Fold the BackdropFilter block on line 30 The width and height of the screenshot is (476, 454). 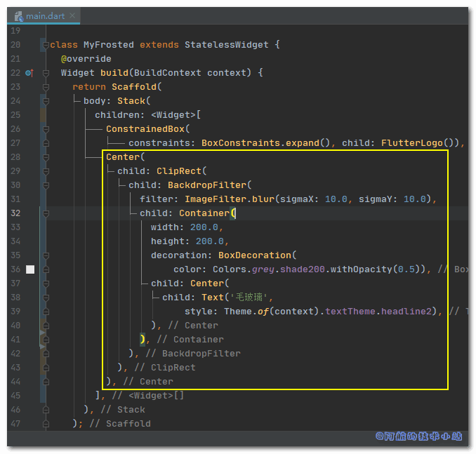click(44, 185)
